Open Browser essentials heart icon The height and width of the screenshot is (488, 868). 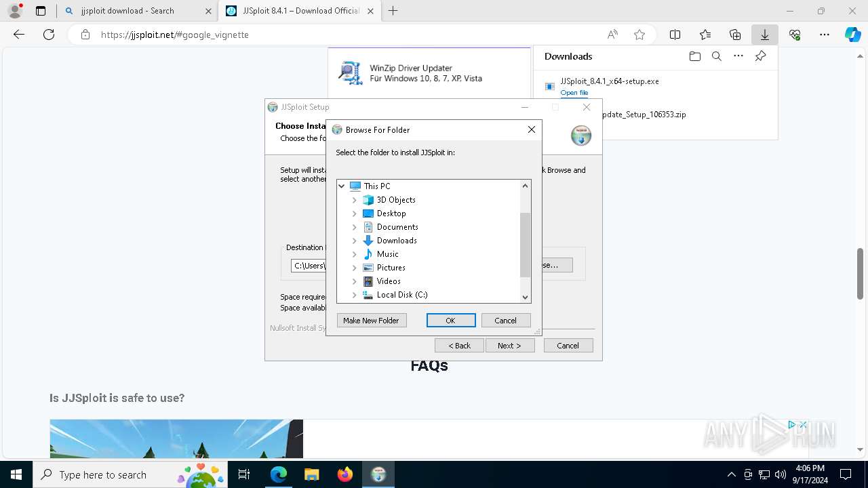pyautogui.click(x=795, y=35)
